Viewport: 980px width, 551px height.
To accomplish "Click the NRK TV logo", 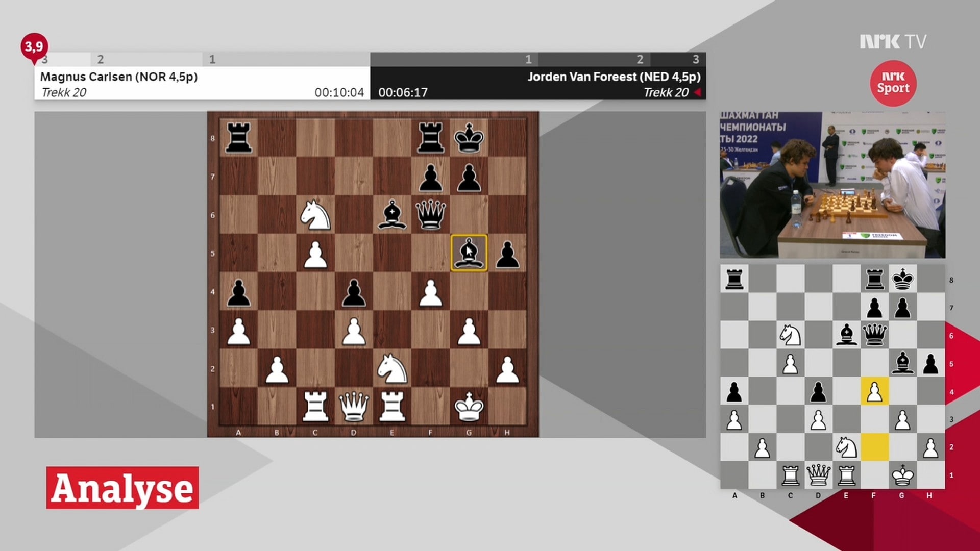I will [x=893, y=42].
